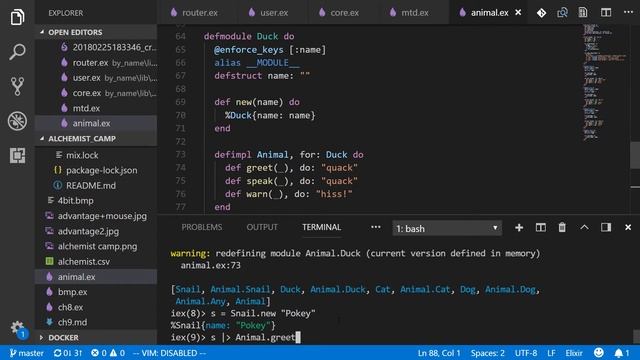
Task: Open README.md in file tree
Action: click(x=96, y=185)
